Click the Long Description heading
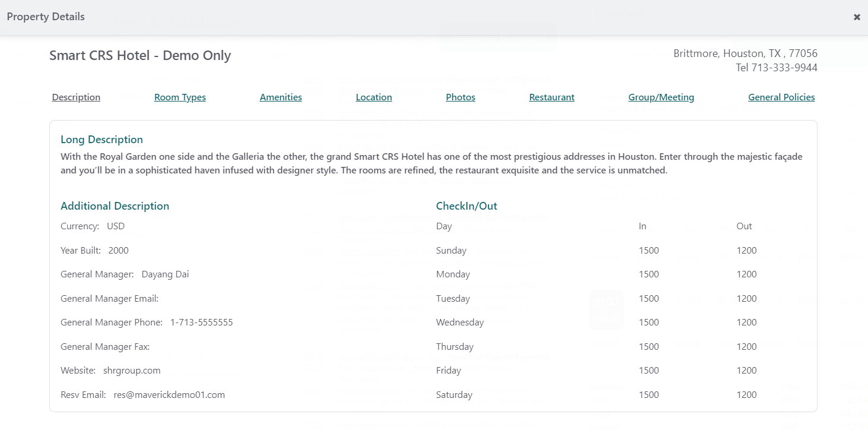This screenshot has width=868, height=430. tap(102, 140)
